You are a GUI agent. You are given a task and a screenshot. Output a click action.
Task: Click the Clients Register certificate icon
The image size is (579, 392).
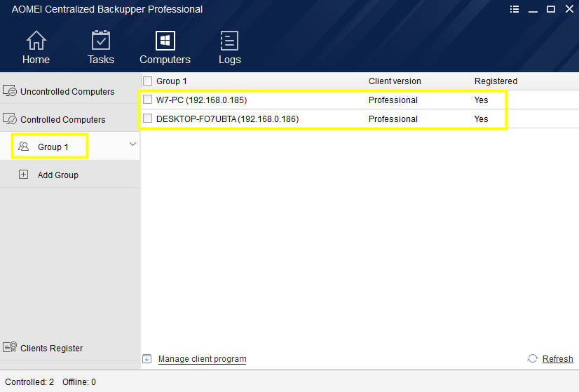pyautogui.click(x=10, y=347)
